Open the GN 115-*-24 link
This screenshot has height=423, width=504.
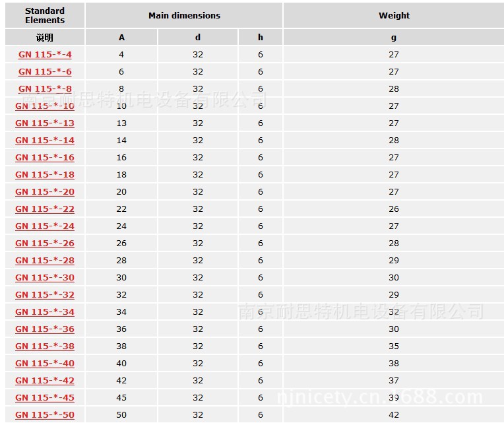point(45,226)
